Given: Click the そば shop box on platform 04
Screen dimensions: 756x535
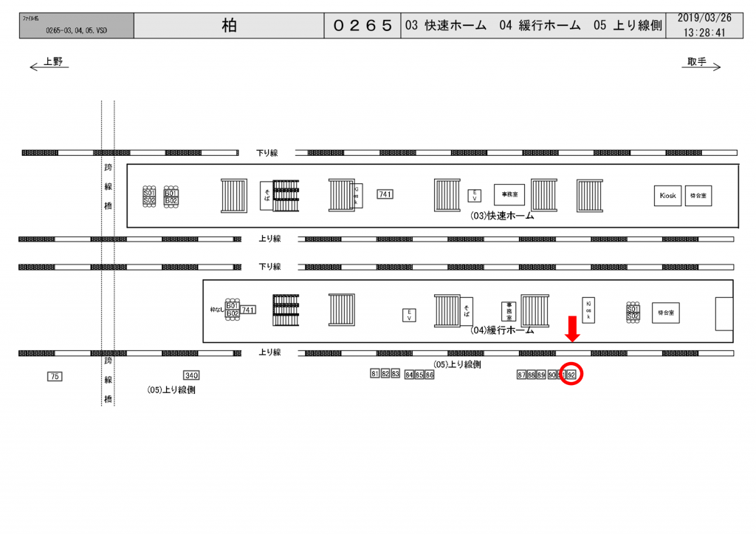Looking at the screenshot, I should [467, 310].
